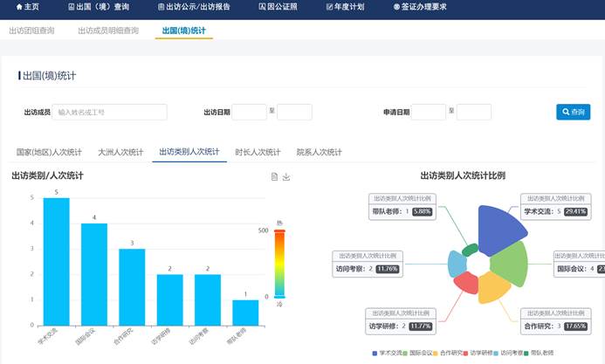Click the home icon beside 主页

coord(19,7)
